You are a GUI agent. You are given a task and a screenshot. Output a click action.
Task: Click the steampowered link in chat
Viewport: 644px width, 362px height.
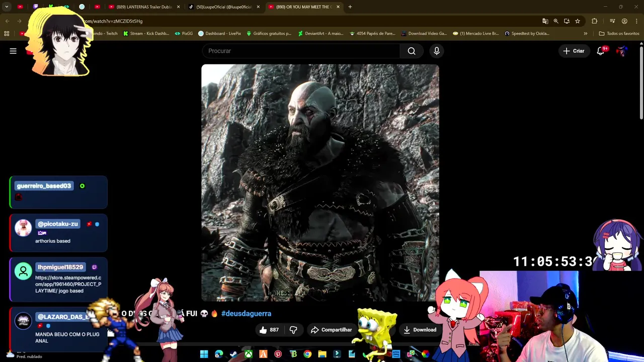coord(68,284)
